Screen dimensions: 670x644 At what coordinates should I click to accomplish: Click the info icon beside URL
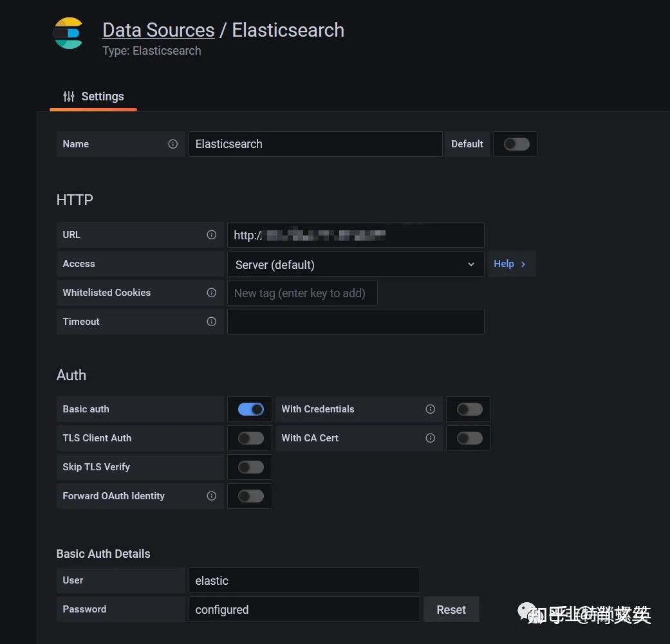tap(211, 235)
